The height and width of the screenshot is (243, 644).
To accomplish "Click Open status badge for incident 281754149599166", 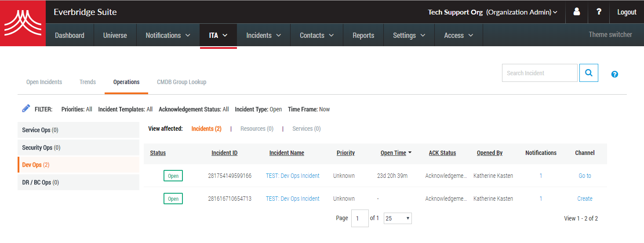I will click(173, 176).
